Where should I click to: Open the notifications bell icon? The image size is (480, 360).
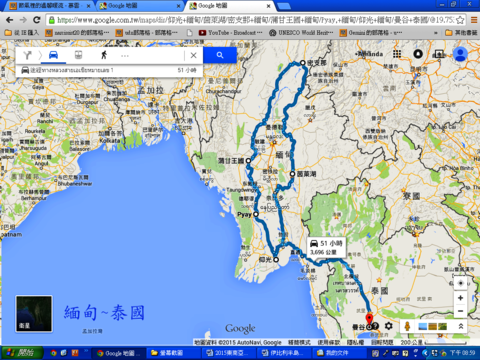click(418, 54)
